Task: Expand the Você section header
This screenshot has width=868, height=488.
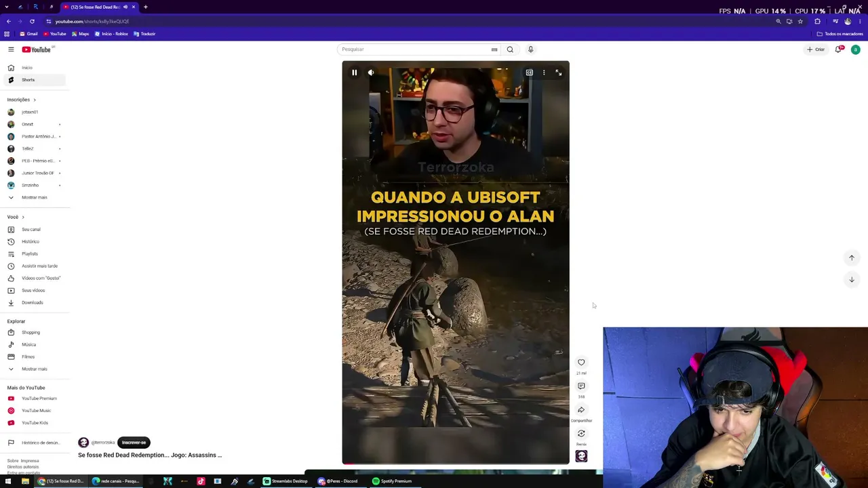Action: tap(16, 217)
